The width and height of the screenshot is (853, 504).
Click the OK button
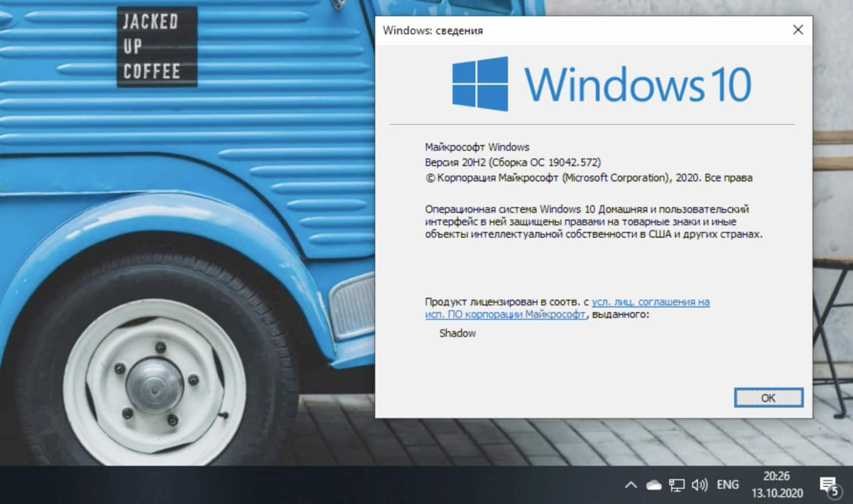click(768, 397)
